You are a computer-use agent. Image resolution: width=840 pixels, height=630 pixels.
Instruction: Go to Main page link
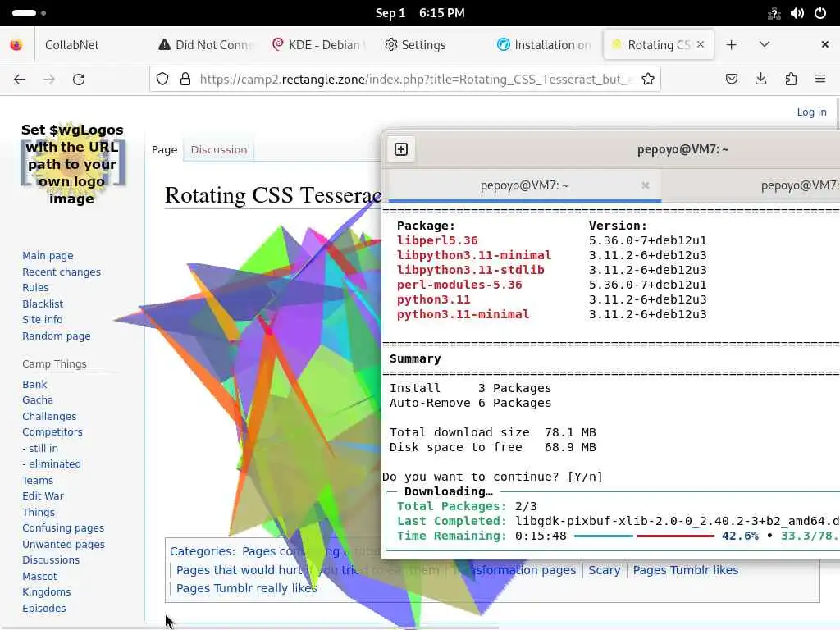[48, 256]
